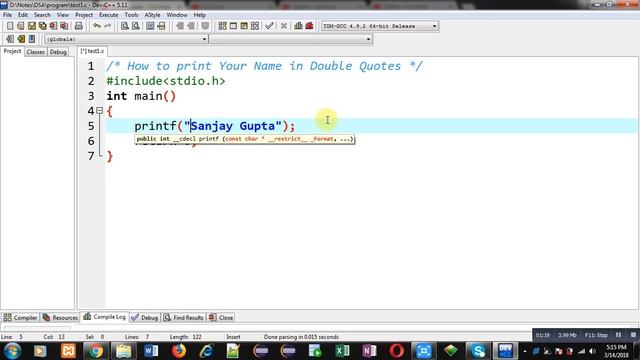Open the empty members dropdown beside globals
640x360 pixels.
point(291,39)
